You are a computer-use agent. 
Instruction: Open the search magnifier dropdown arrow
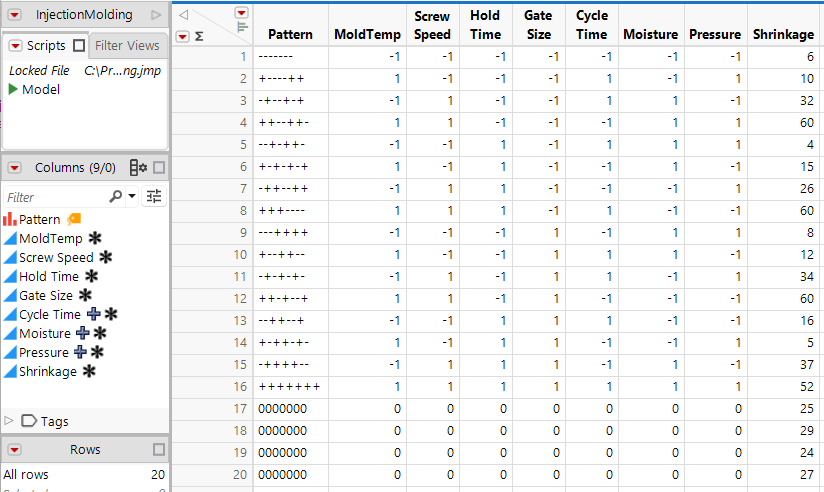pos(132,197)
